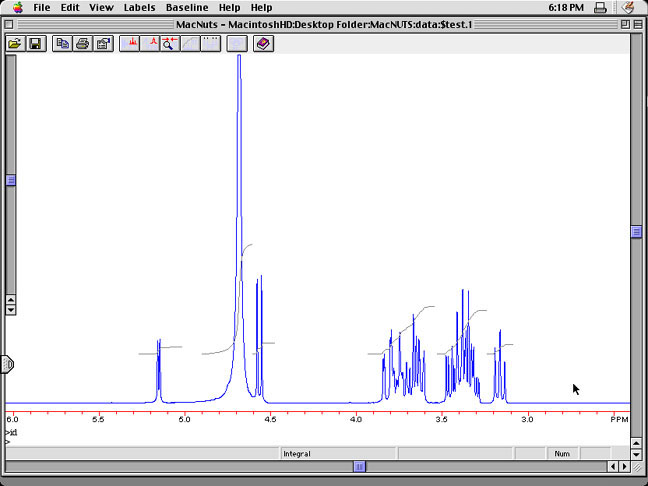
Task: Click the print setup toolbar icon
Action: click(x=103, y=44)
